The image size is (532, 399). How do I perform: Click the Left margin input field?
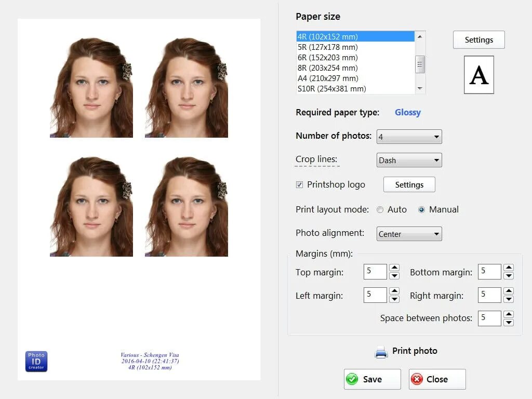[375, 295]
